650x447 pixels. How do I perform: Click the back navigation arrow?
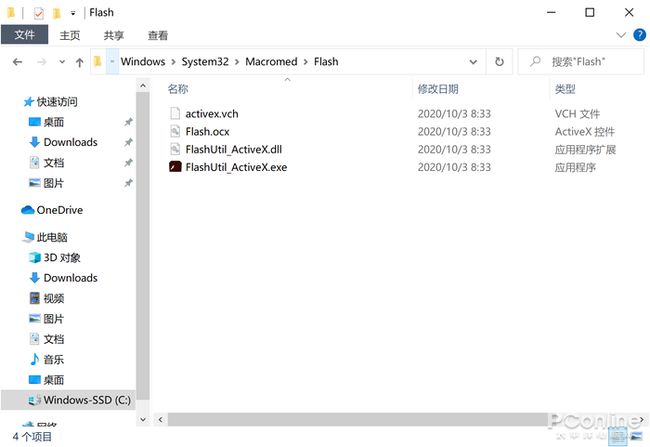coord(17,62)
